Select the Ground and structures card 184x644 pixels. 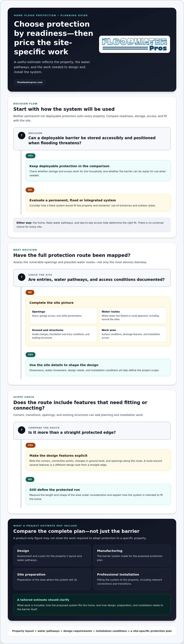(63, 334)
